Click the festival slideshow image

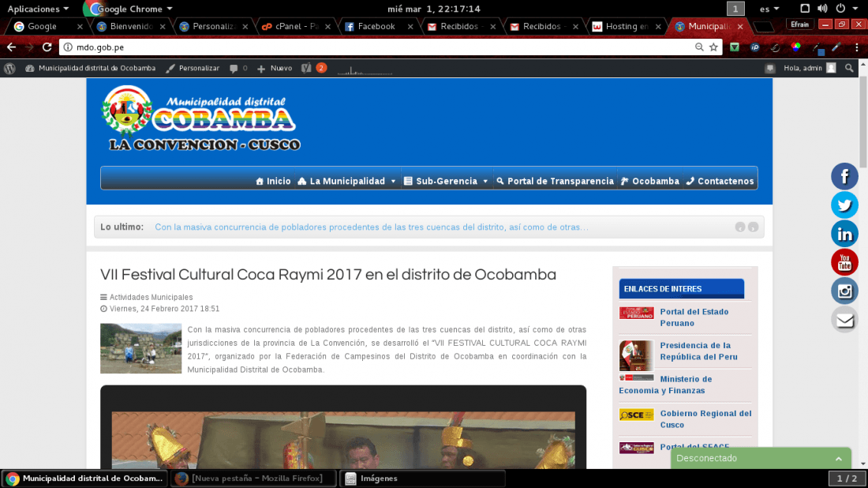click(343, 440)
